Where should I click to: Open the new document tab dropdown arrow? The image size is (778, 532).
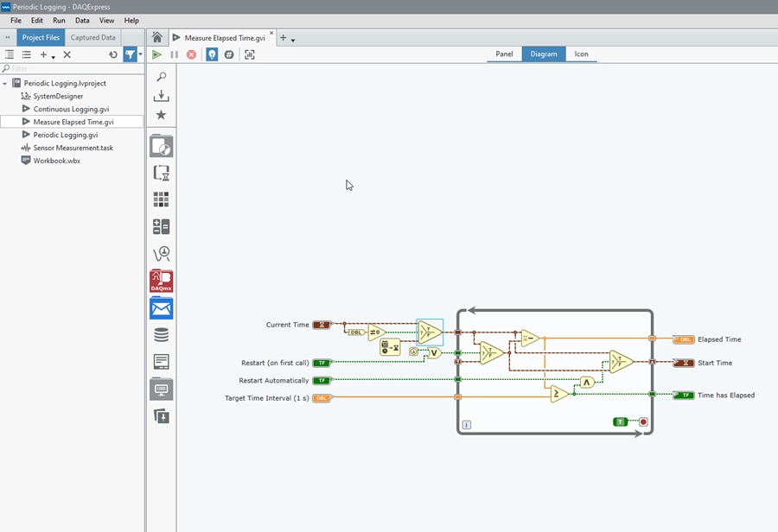(293, 40)
